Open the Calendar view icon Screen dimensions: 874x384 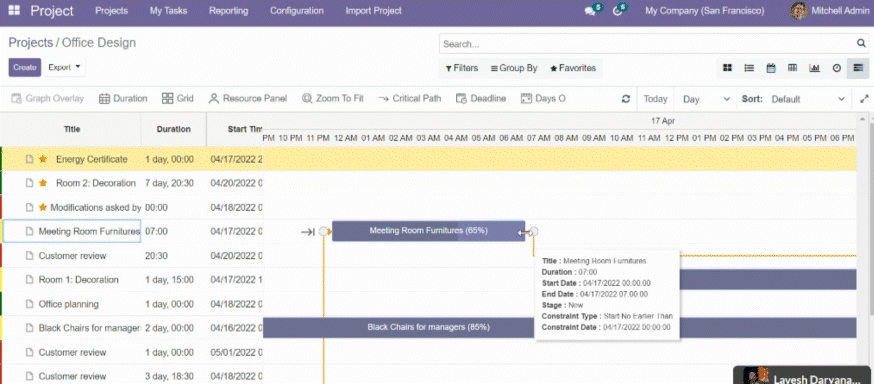pos(771,68)
